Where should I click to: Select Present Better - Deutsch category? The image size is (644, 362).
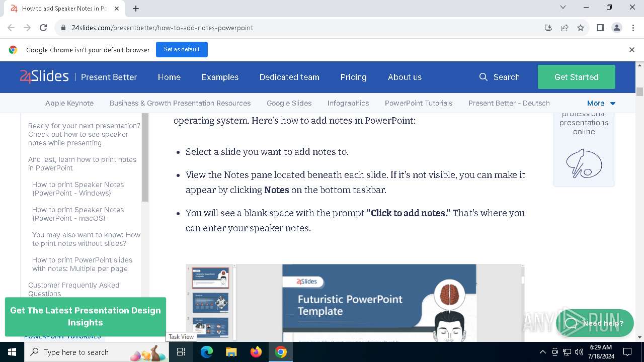(509, 103)
